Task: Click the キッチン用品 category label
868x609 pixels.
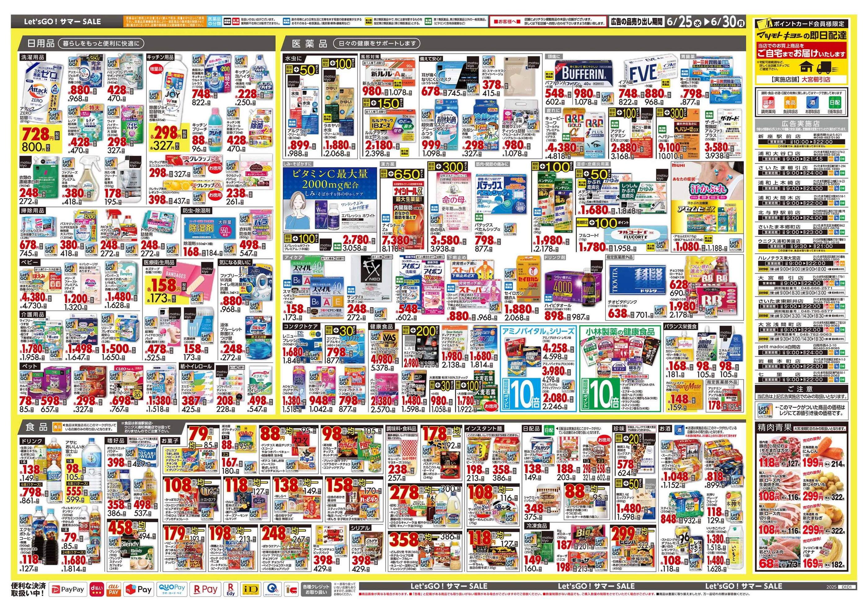Action: [x=161, y=57]
